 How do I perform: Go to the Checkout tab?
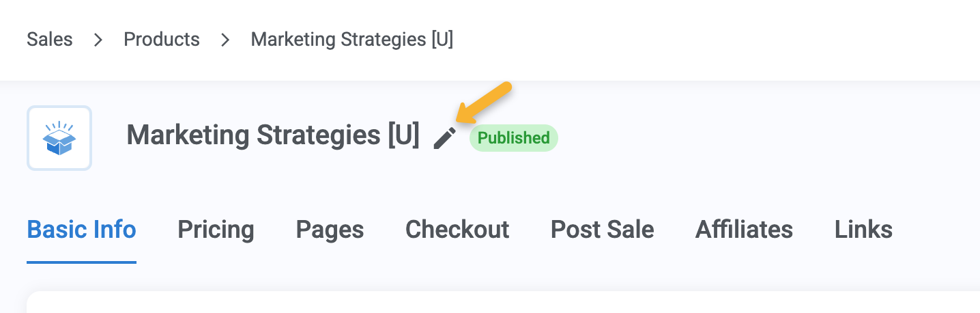(457, 230)
